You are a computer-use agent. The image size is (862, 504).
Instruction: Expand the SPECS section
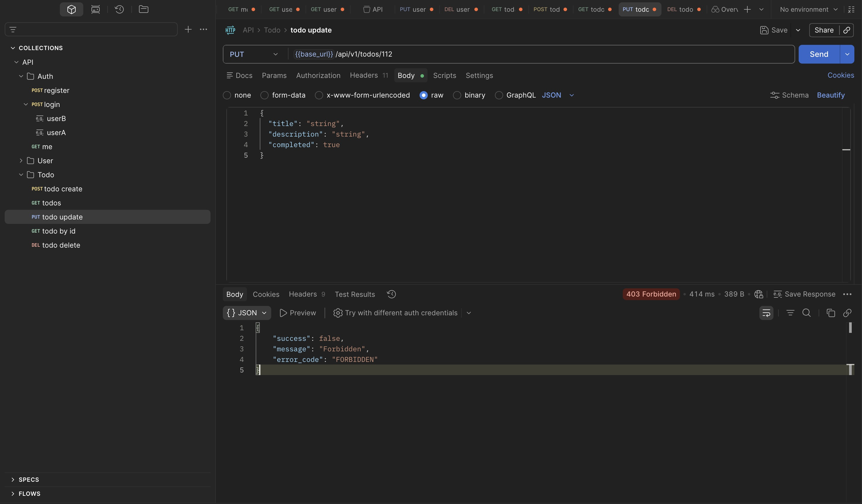pos(13,479)
